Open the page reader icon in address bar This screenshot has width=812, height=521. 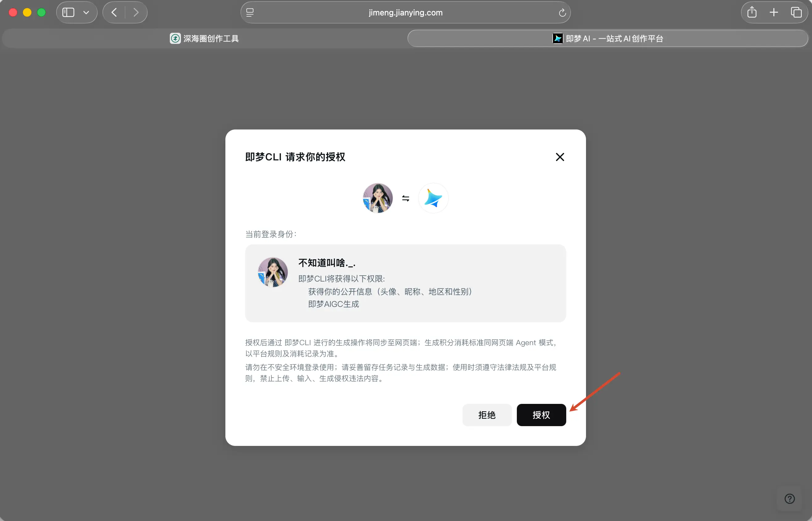[250, 13]
